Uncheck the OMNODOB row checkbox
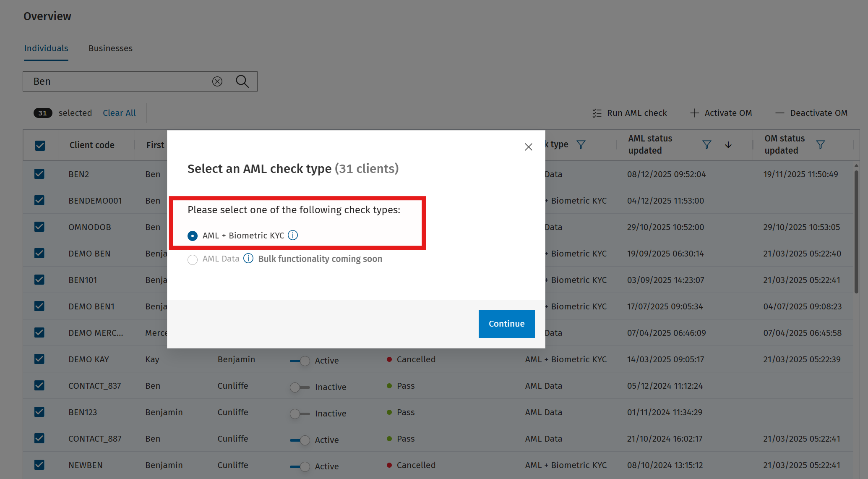The height and width of the screenshot is (479, 868). pos(39,227)
